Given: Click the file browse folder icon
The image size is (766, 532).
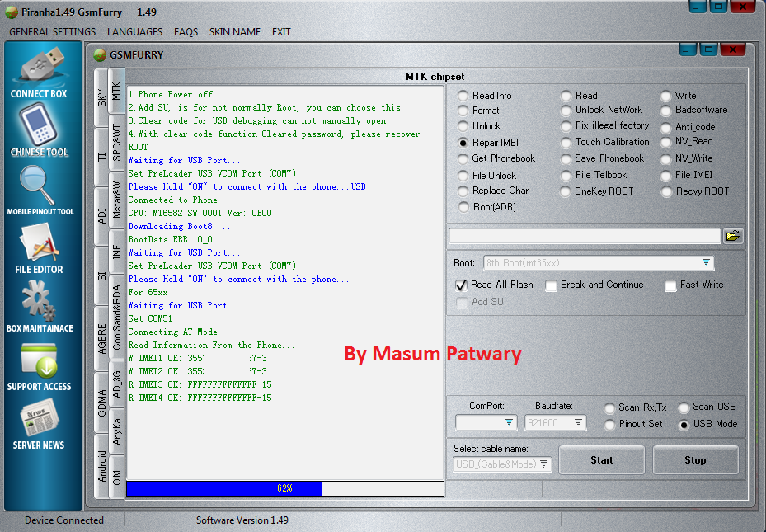Looking at the screenshot, I should (733, 235).
